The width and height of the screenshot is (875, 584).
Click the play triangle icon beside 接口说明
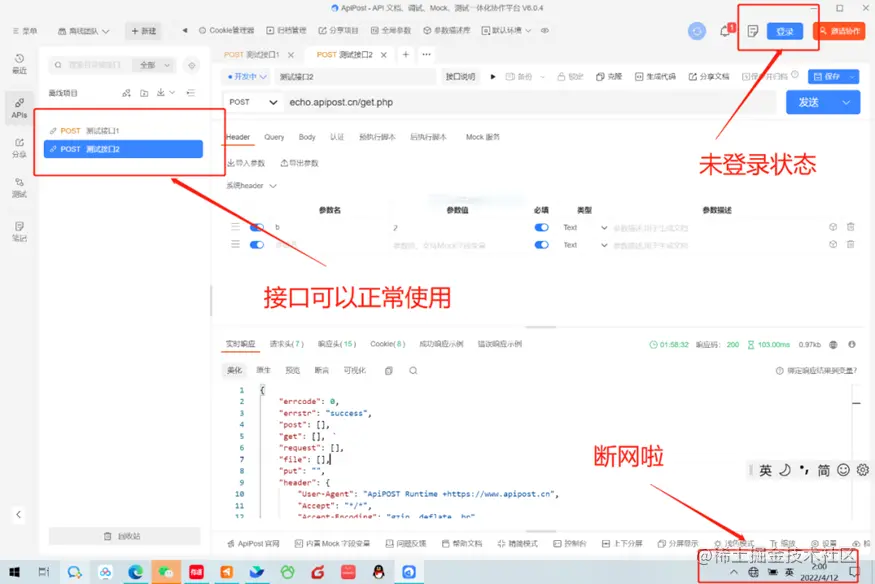click(493, 76)
